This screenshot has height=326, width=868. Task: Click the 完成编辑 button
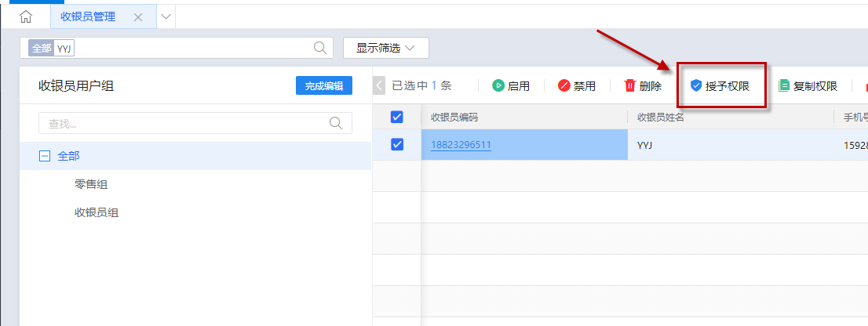tap(323, 86)
